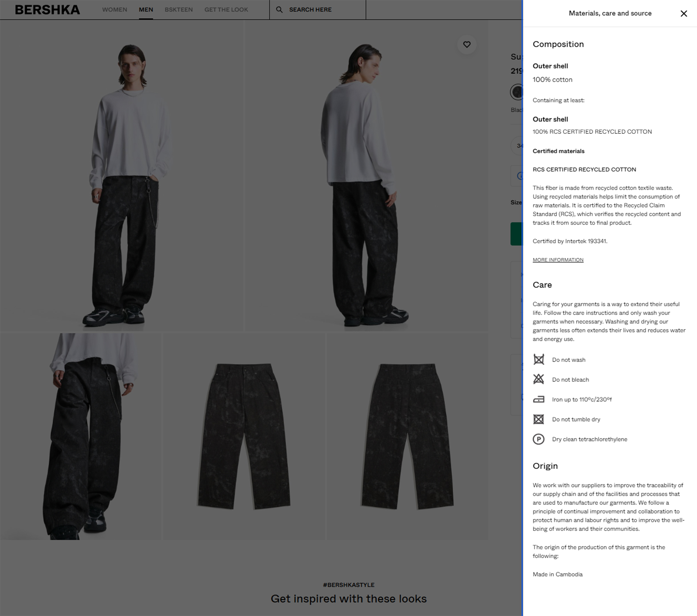Click the SEARCH HERE field

(317, 10)
